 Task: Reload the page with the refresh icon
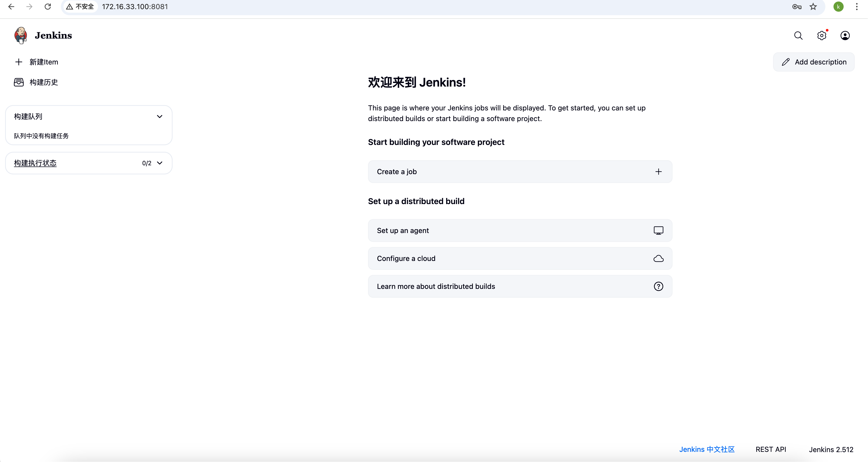(48, 7)
